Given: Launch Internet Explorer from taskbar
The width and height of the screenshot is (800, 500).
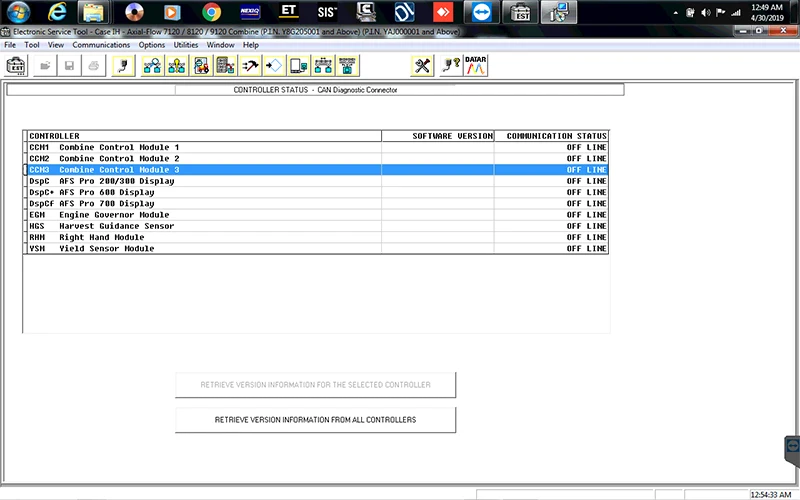Looking at the screenshot, I should (x=56, y=12).
